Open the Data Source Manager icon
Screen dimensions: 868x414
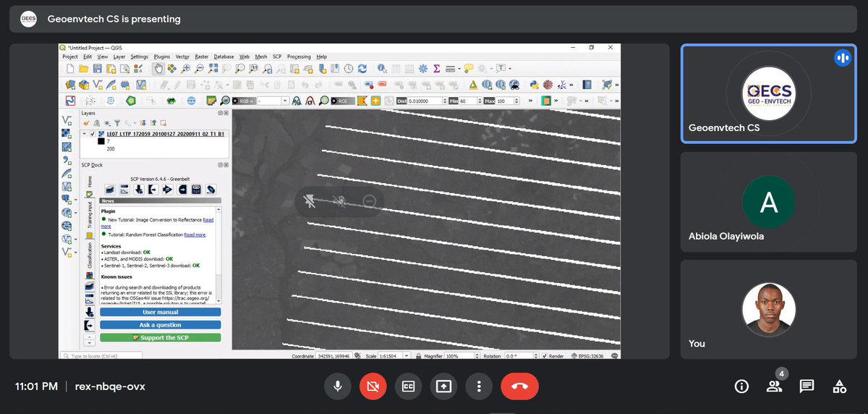pyautogui.click(x=70, y=85)
